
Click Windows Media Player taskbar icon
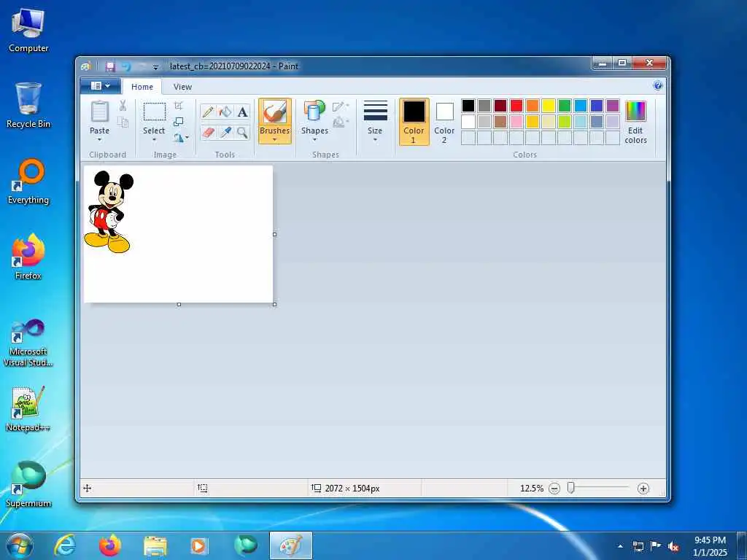pyautogui.click(x=199, y=545)
